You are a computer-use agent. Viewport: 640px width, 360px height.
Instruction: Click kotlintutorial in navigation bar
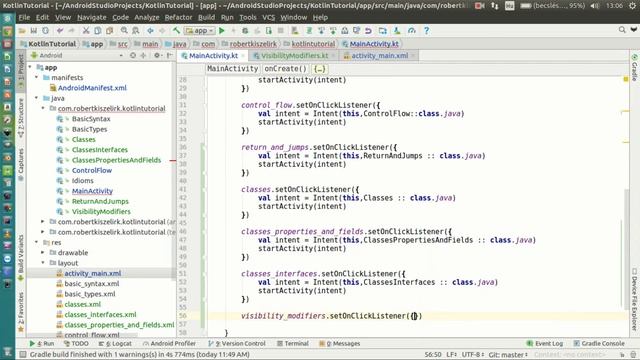[313, 44]
